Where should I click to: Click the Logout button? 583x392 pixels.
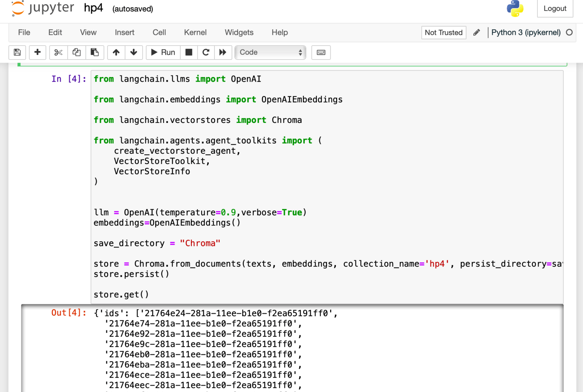555,9
